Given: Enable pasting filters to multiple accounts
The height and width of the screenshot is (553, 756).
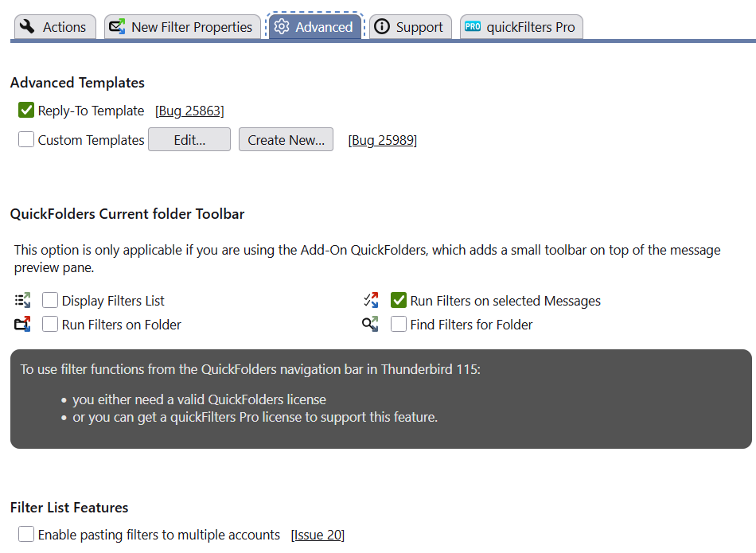Looking at the screenshot, I should tap(26, 535).
